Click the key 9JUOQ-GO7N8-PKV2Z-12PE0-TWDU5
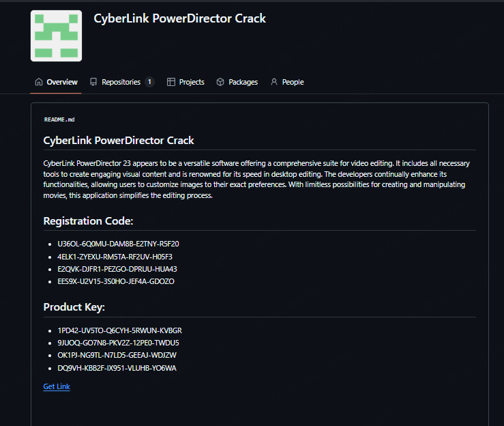This screenshot has width=504, height=426. [118, 343]
